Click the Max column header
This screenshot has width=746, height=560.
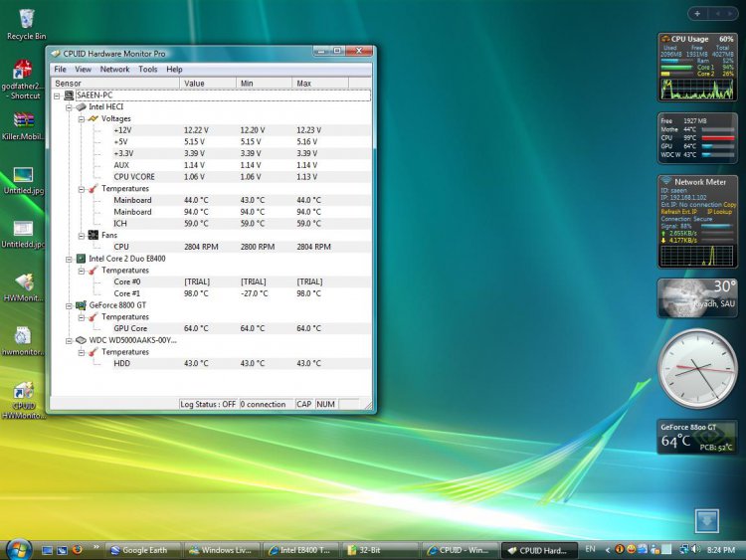pos(320,84)
